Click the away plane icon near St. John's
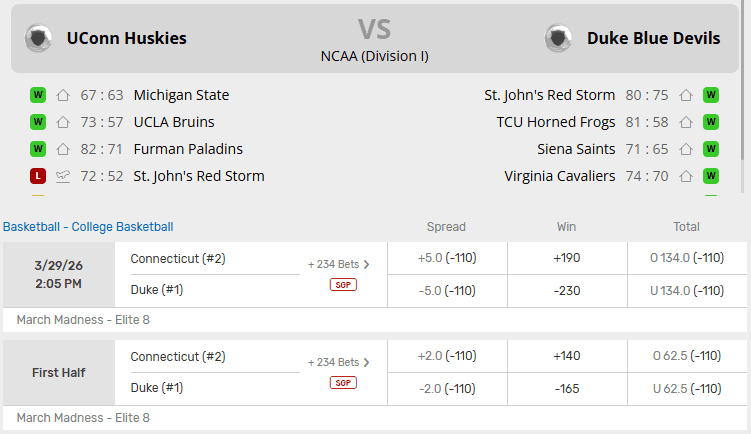Image resolution: width=751 pixels, height=434 pixels. click(63, 176)
